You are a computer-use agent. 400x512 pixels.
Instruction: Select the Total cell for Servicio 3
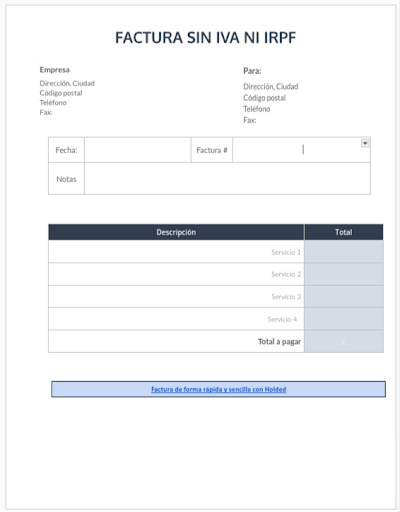(x=344, y=296)
